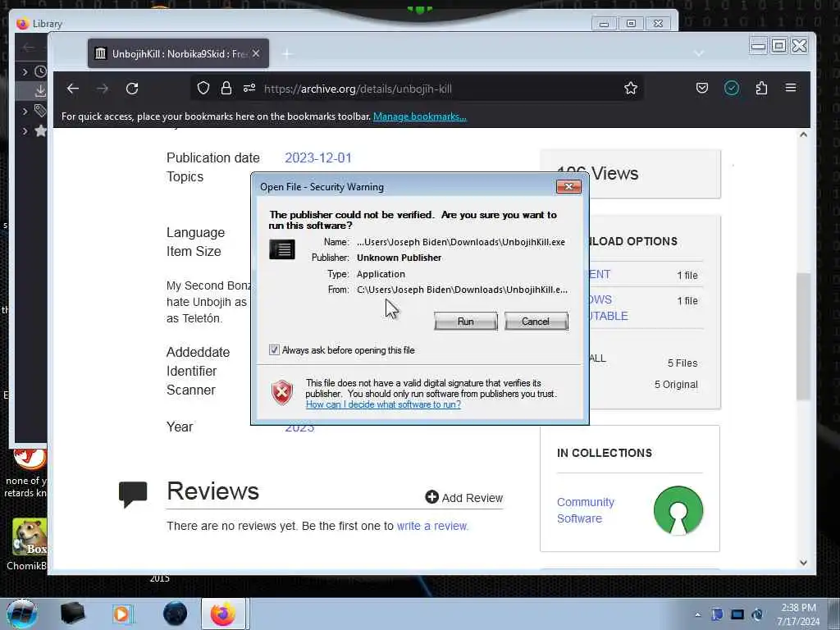The image size is (840, 630).
Task: Cancel the Open File security warning
Action: click(536, 322)
